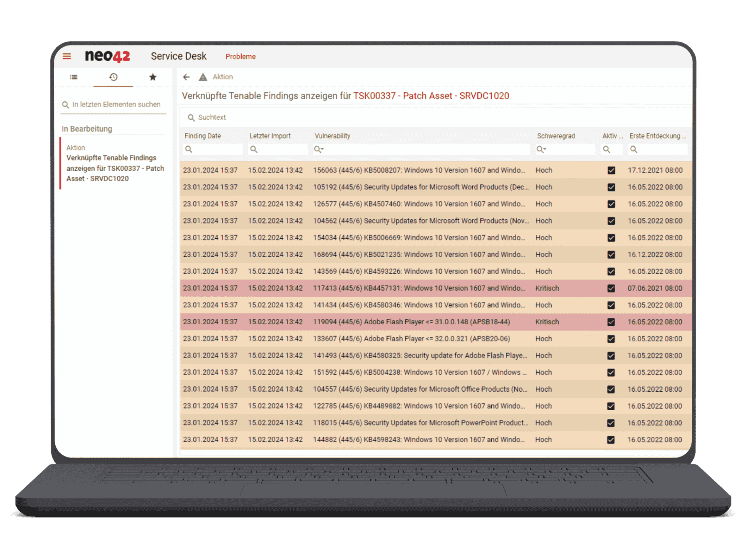747x560 pixels.
Task: Click the Letzter Import filter search icon
Action: 254,149
